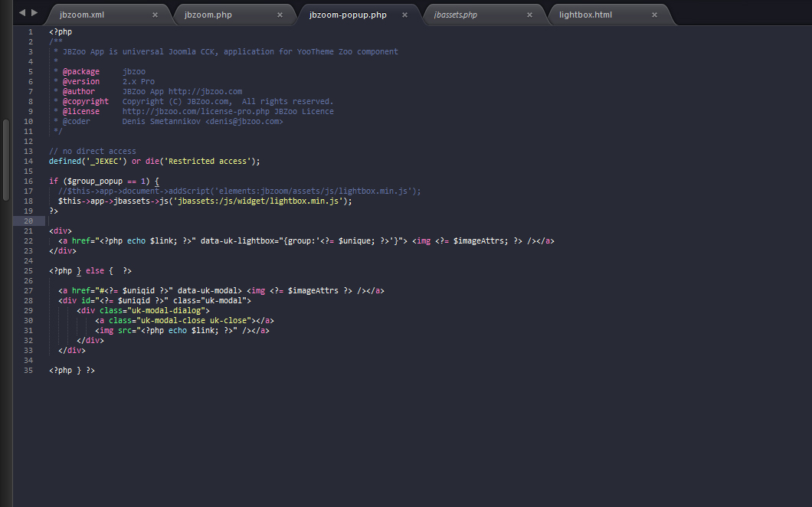Open the lightbox.html tab
Screen dimensions: 812x507
pos(585,15)
